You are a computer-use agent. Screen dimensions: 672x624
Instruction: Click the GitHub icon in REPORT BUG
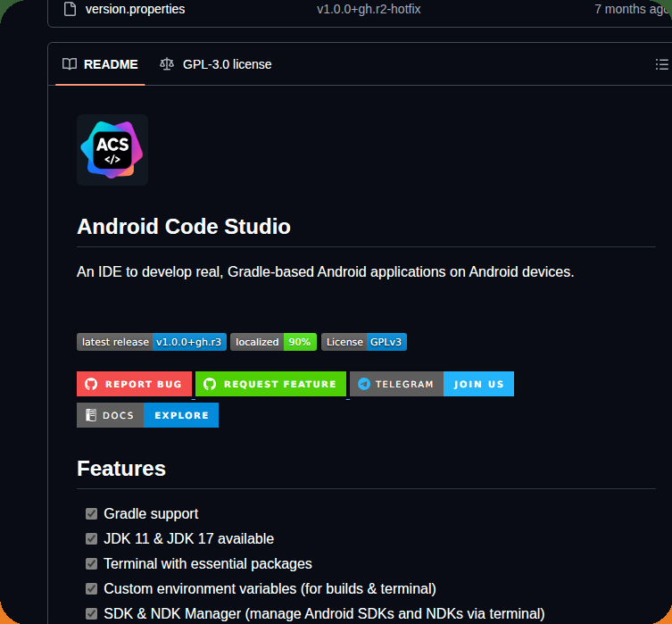[x=91, y=384]
